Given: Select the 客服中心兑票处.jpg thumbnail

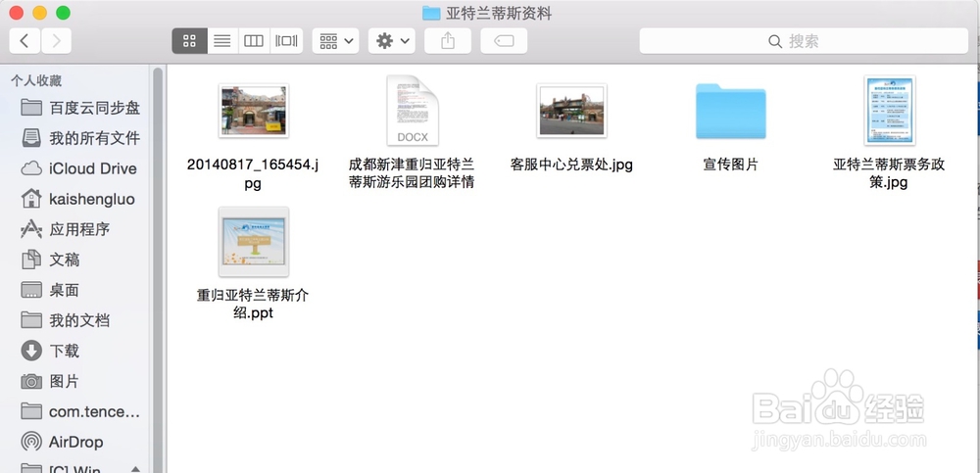Looking at the screenshot, I should [571, 111].
